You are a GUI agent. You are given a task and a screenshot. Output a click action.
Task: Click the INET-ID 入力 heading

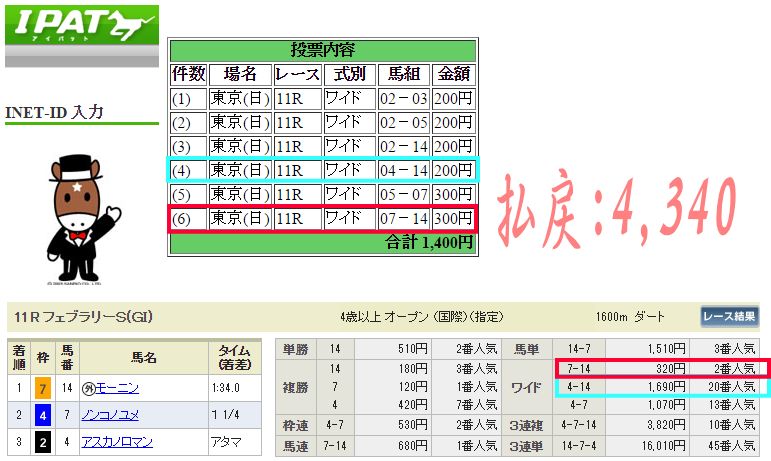pos(55,112)
